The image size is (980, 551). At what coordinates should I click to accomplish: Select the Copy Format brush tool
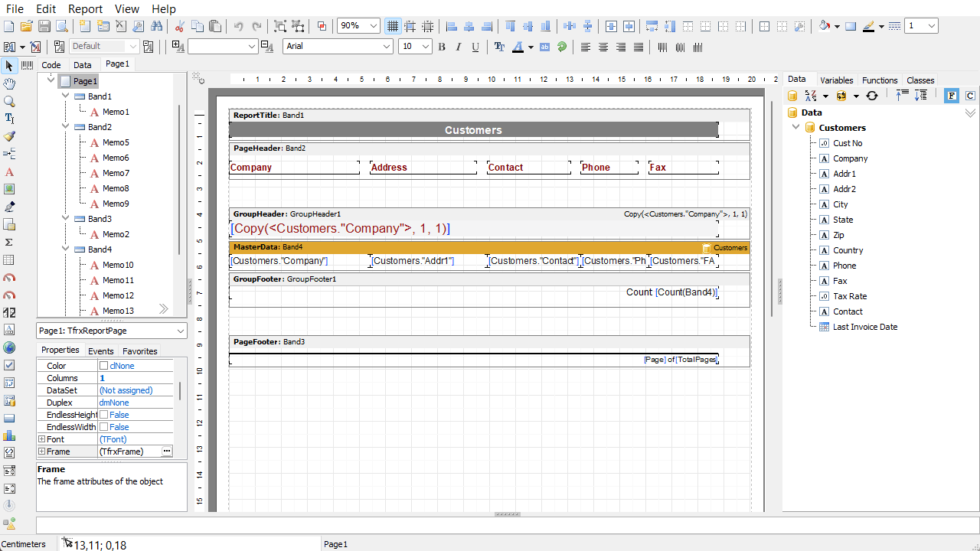9,136
